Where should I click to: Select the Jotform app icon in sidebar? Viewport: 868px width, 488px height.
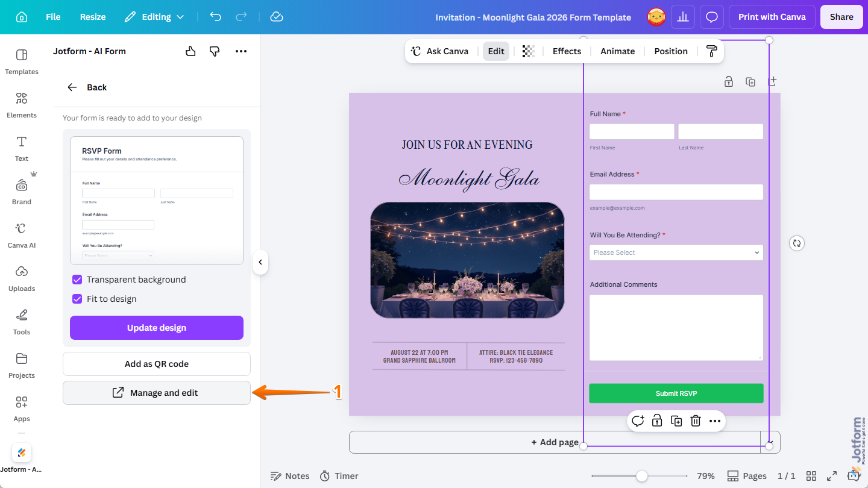[22, 452]
